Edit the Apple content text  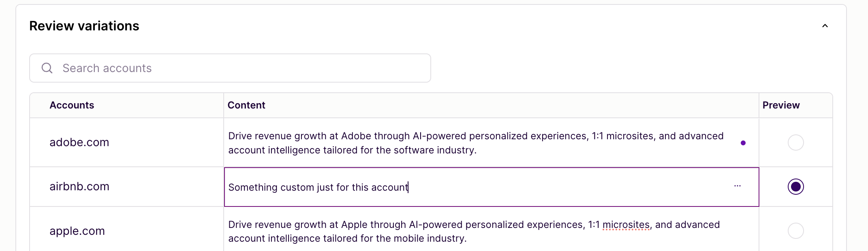[x=474, y=231]
